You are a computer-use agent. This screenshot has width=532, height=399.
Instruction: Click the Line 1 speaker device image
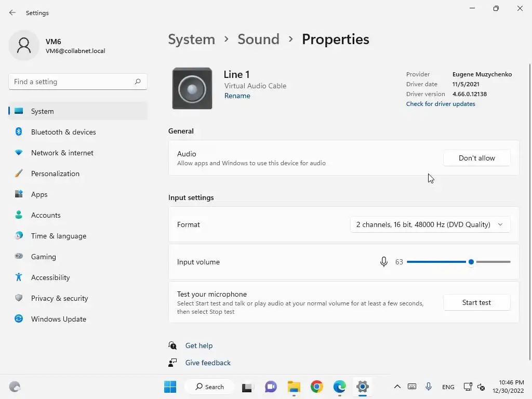pyautogui.click(x=192, y=89)
